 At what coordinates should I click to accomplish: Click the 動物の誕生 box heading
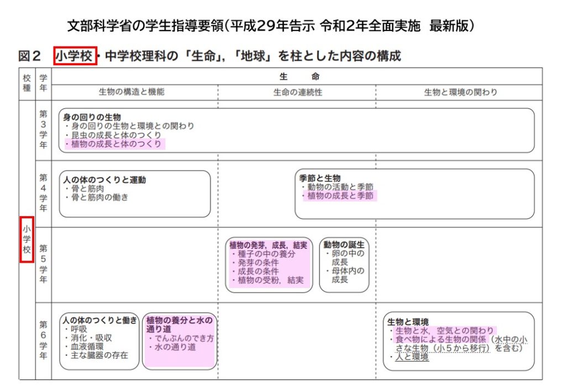point(344,245)
